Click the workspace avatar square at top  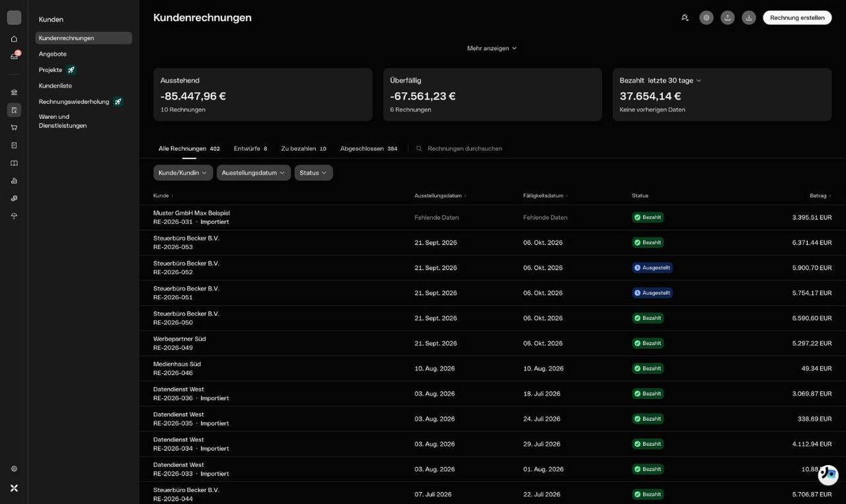[x=14, y=18]
